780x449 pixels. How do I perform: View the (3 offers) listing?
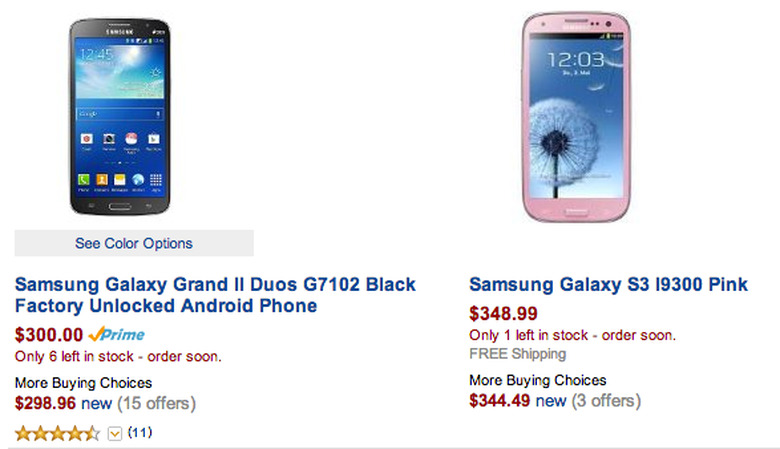(x=606, y=401)
